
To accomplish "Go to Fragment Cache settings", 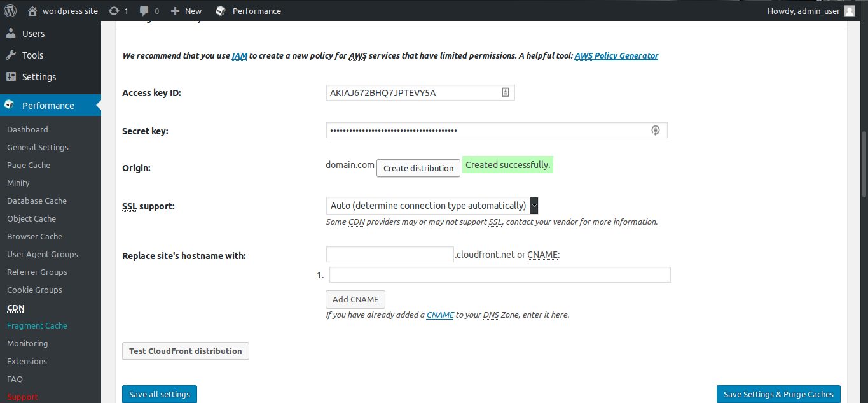I will tap(37, 325).
